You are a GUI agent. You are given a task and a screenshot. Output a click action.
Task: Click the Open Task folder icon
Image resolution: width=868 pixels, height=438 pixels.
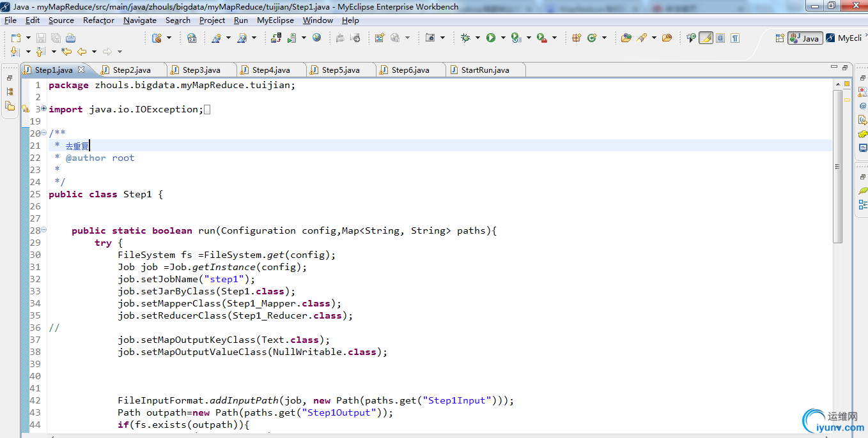click(x=667, y=38)
